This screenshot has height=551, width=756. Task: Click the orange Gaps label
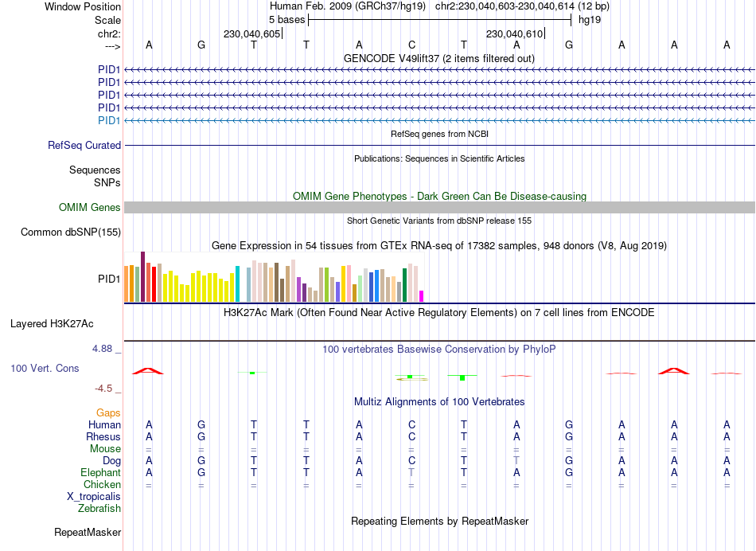[x=108, y=413]
